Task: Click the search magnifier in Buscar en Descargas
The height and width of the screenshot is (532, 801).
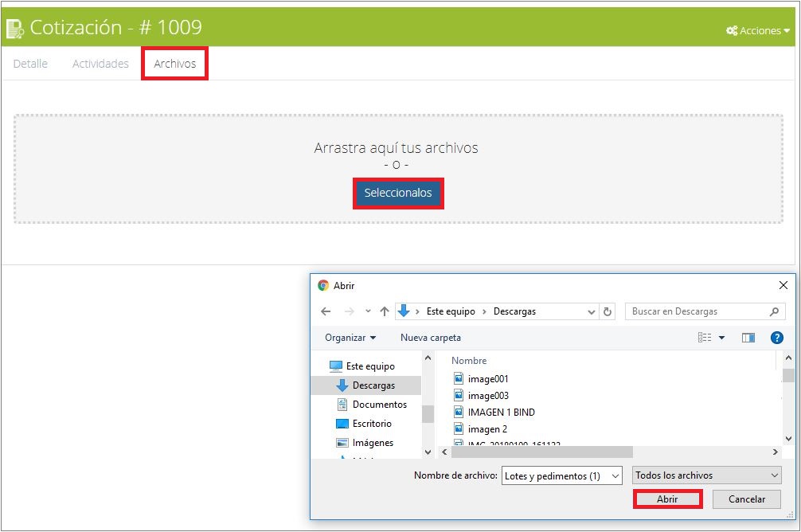Action: click(774, 311)
